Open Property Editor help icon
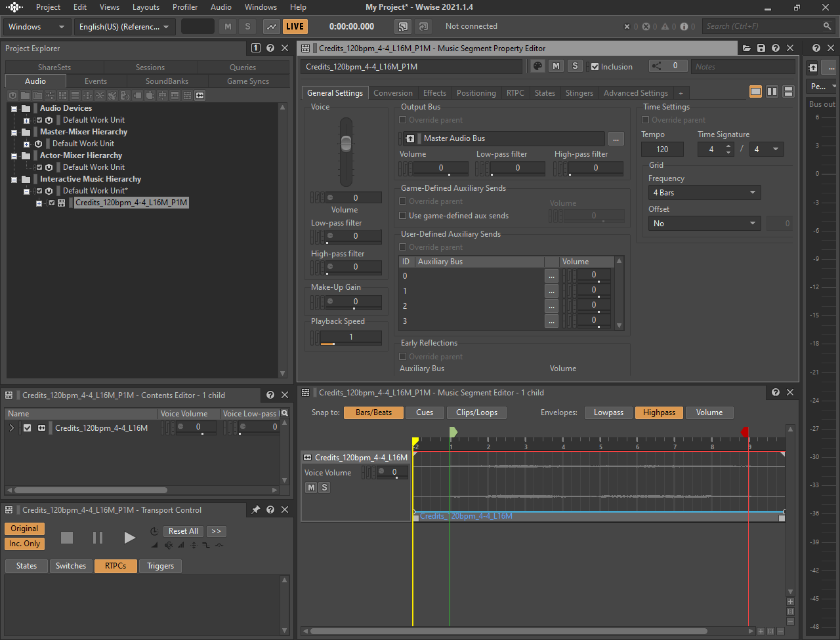This screenshot has width=840, height=640. click(x=776, y=48)
